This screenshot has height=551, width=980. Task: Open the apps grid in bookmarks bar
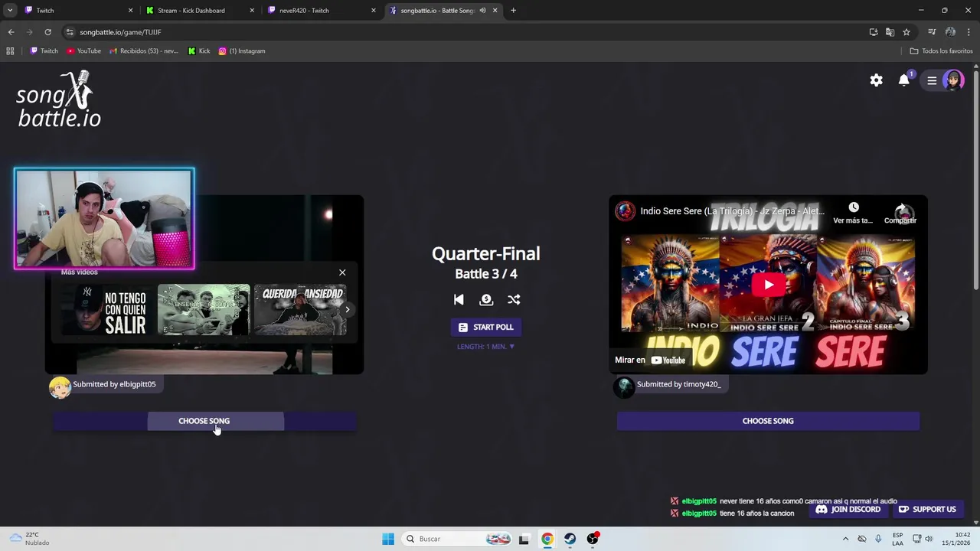(x=10, y=51)
